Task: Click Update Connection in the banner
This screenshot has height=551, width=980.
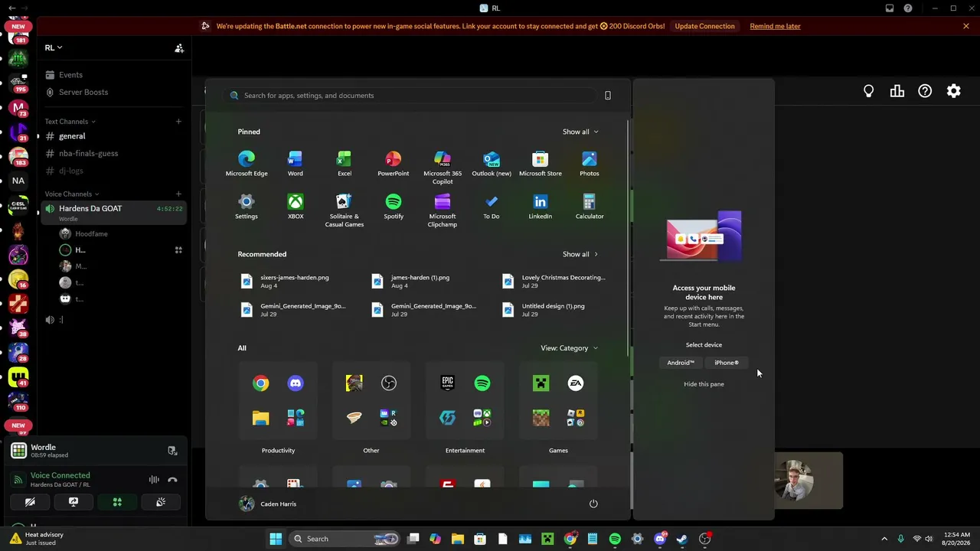Action: [704, 26]
